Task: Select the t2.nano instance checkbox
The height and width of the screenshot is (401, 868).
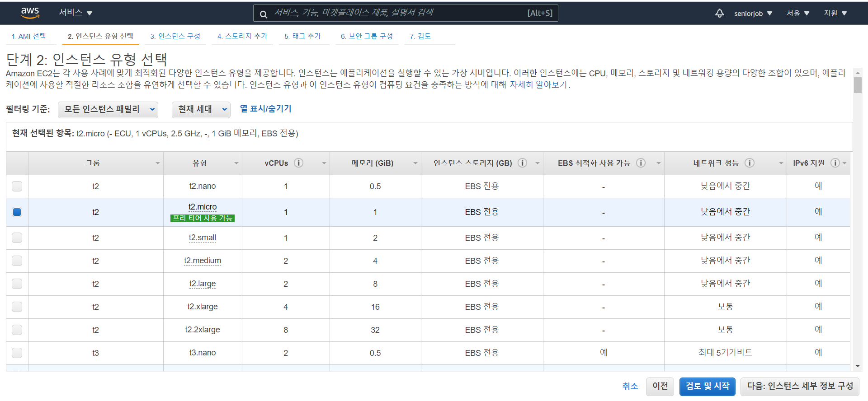Action: [17, 186]
